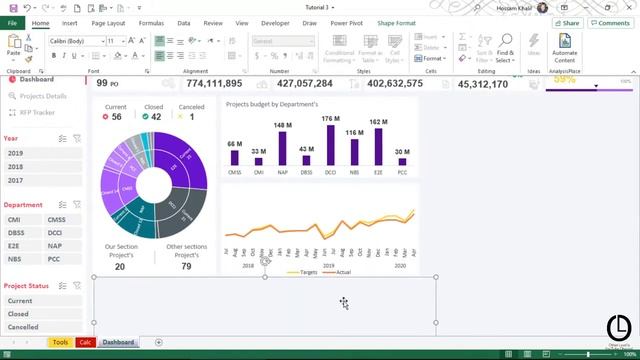This screenshot has height=360, width=640.
Task: Open the Font dialog launcher
Action: 147,71
